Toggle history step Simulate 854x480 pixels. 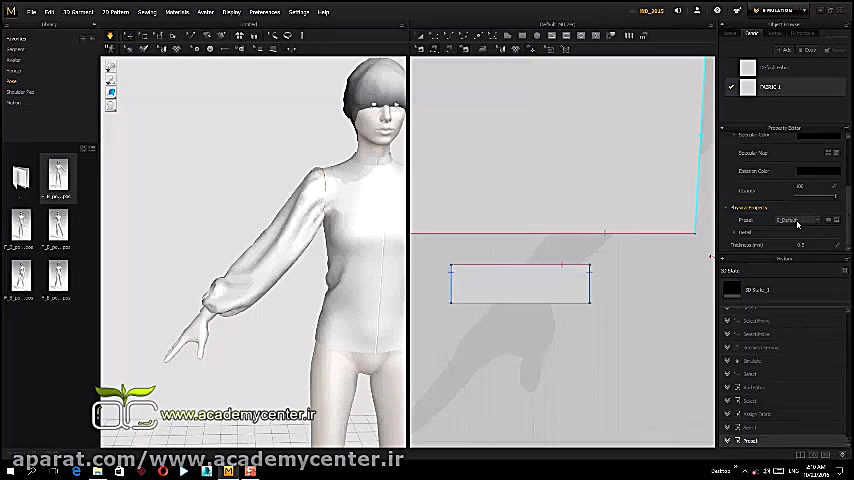click(x=728, y=361)
